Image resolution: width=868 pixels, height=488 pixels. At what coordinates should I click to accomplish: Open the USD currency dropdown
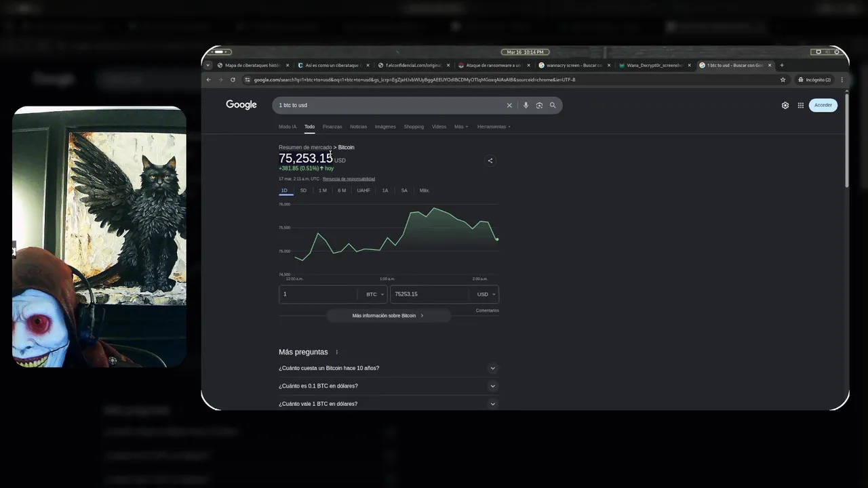(485, 294)
